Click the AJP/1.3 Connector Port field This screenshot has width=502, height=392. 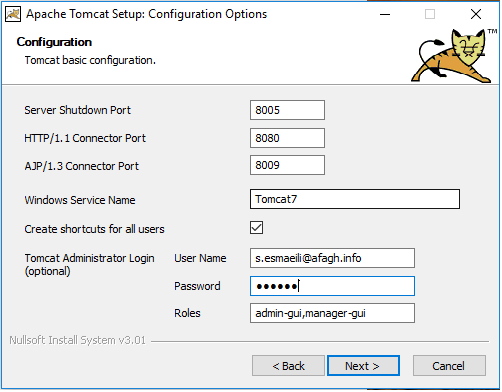click(x=287, y=165)
